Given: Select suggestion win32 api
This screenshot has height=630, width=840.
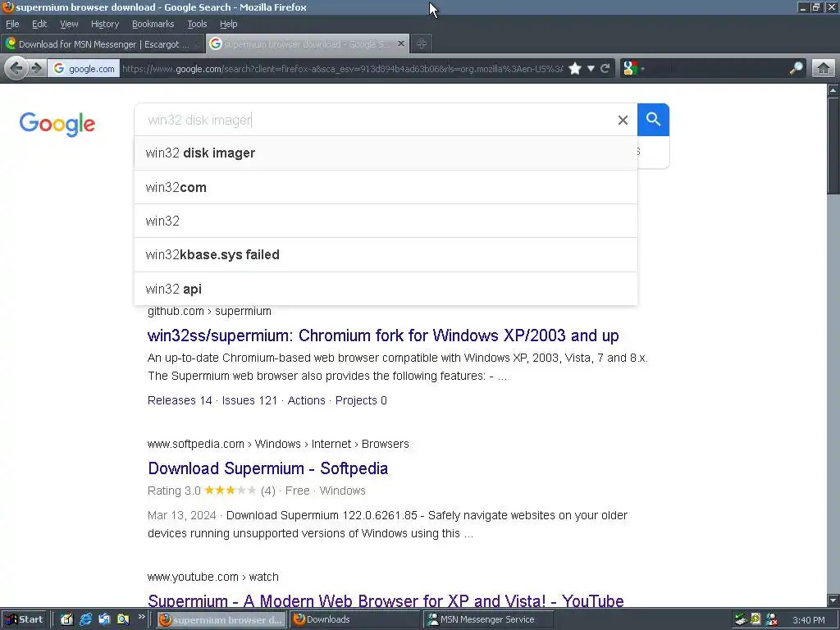Looking at the screenshot, I should [386, 290].
